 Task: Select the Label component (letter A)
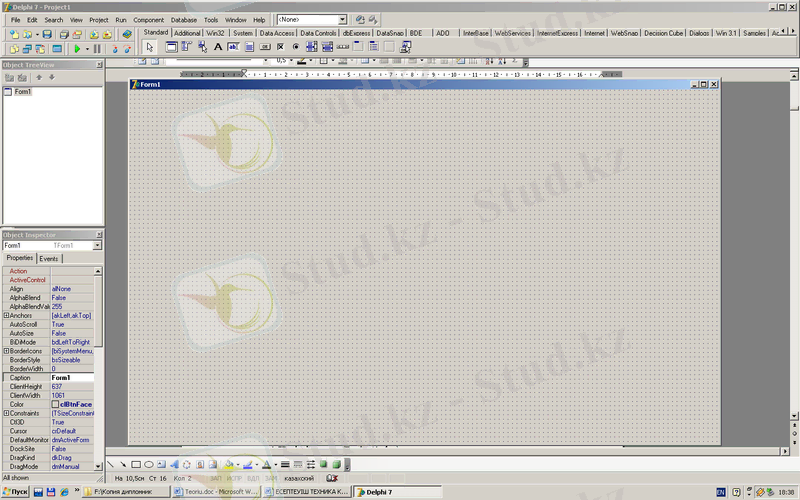218,47
